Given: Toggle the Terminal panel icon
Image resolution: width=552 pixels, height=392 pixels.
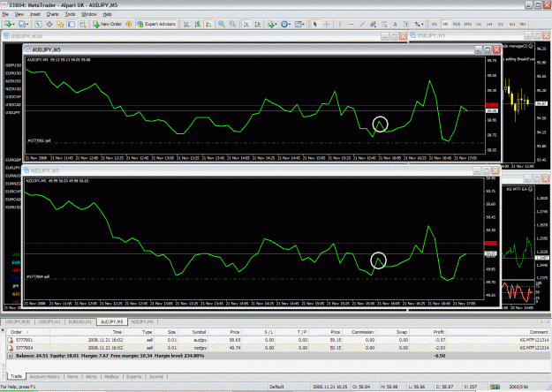Looking at the screenshot, I should (72, 24).
